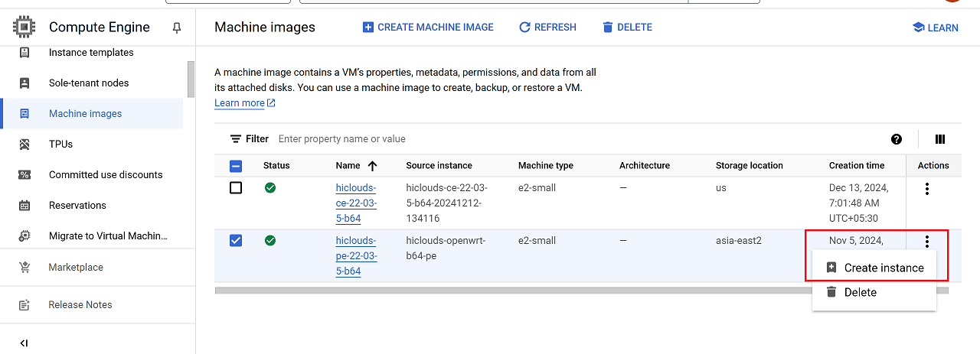
Task: Click CREATE MACHINE IMAGE button
Action: [428, 28]
